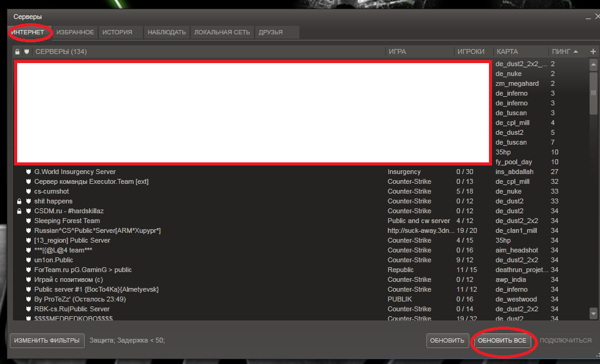This screenshot has height=364, width=600.
Task: Select RBK-cs.Ru|Public Server row
Action: pyautogui.click(x=301, y=309)
